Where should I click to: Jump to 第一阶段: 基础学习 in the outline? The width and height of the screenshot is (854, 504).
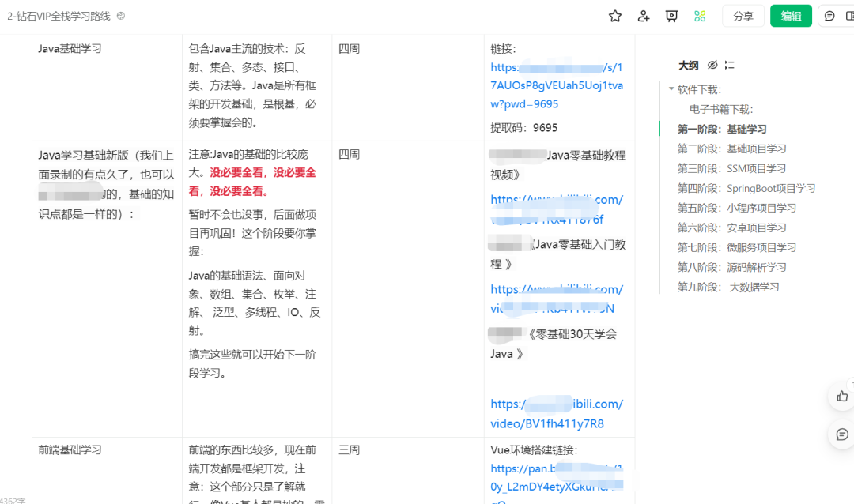720,129
